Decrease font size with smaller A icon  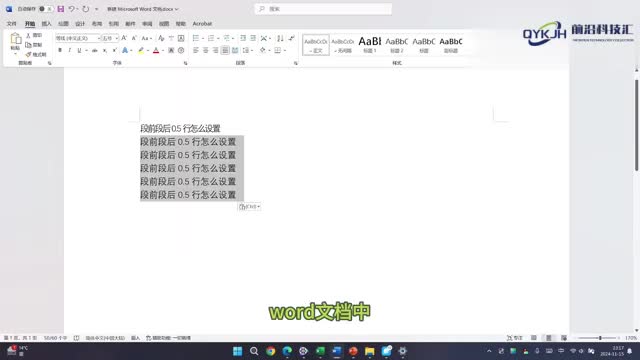(x=134, y=38)
